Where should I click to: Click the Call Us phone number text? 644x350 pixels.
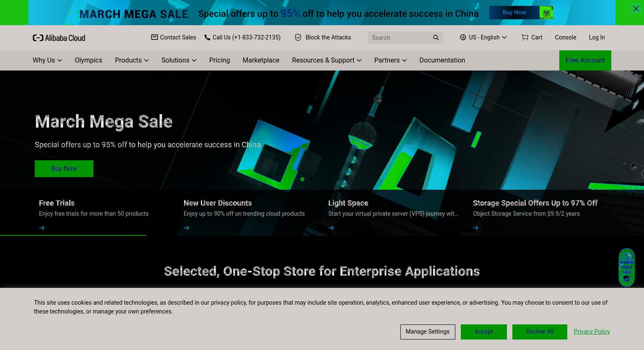coord(247,37)
